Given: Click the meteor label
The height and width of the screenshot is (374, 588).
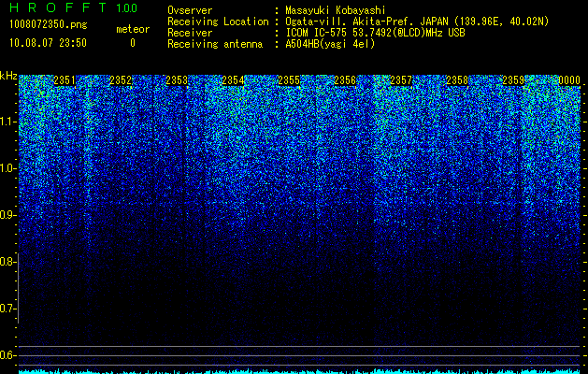Looking at the screenshot, I should [133, 29].
